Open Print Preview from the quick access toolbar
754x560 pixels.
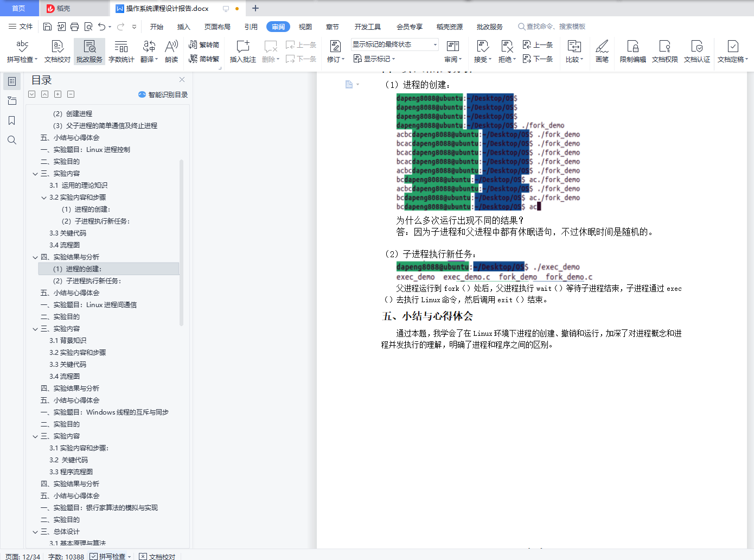pyautogui.click(x=88, y=27)
